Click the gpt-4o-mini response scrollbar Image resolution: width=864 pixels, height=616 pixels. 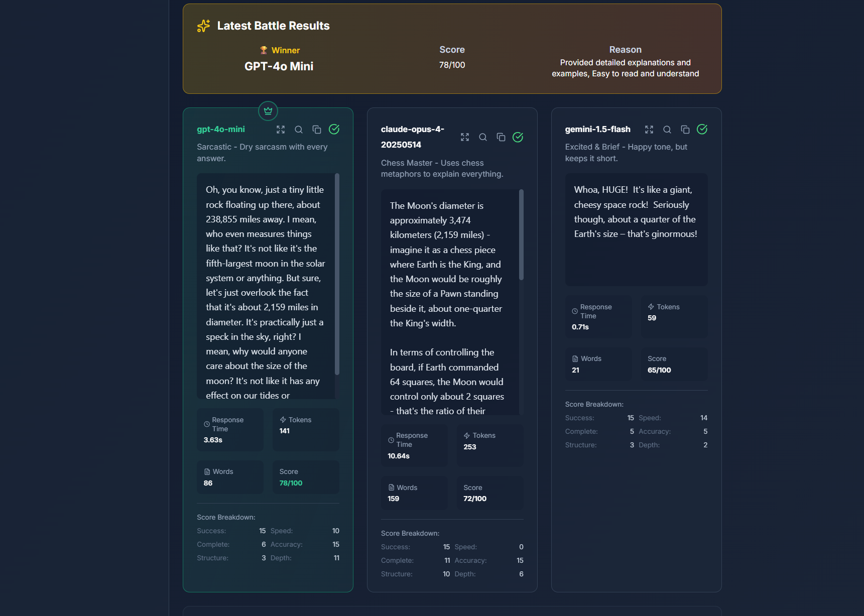(337, 274)
